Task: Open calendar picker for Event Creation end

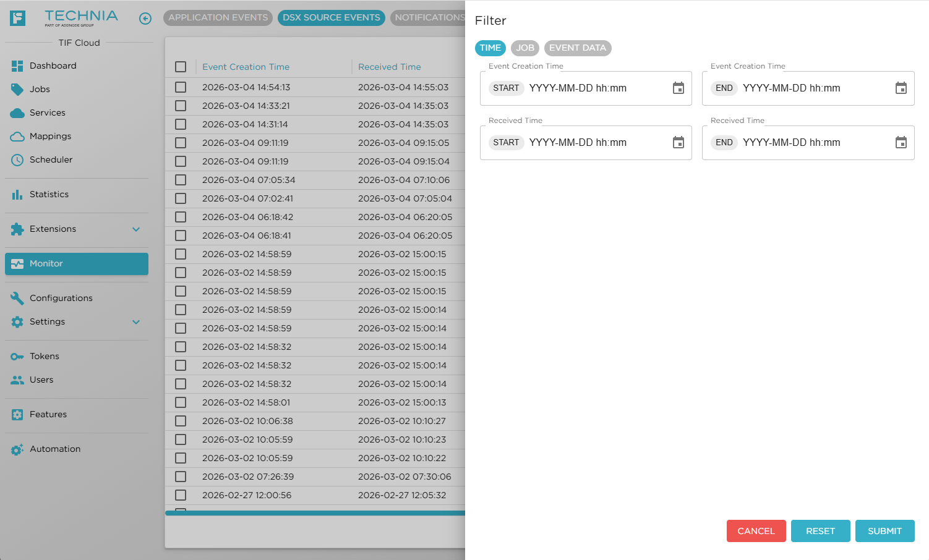Action: (901, 88)
